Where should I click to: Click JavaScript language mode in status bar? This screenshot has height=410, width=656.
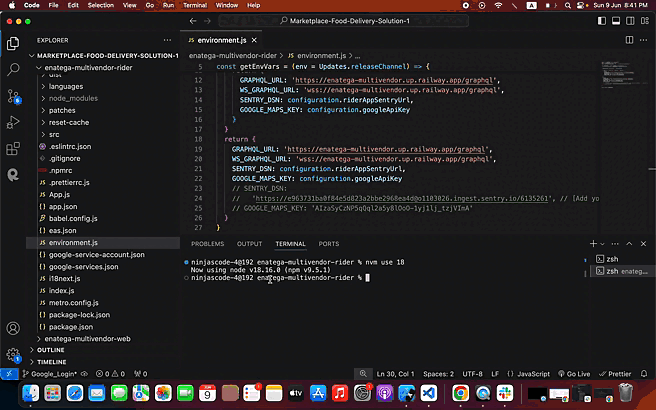[x=529, y=373]
